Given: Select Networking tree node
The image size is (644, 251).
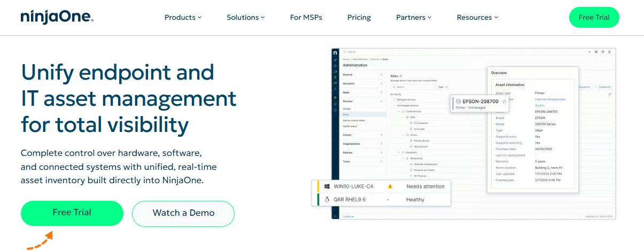Looking at the screenshot, I should 416,158.
